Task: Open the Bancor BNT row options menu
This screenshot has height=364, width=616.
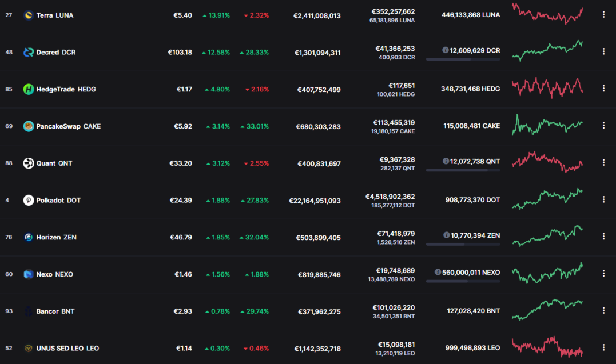Action: [x=603, y=310]
